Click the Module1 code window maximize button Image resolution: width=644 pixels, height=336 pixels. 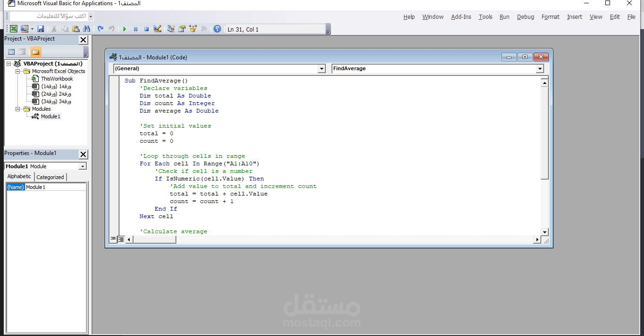coord(525,57)
